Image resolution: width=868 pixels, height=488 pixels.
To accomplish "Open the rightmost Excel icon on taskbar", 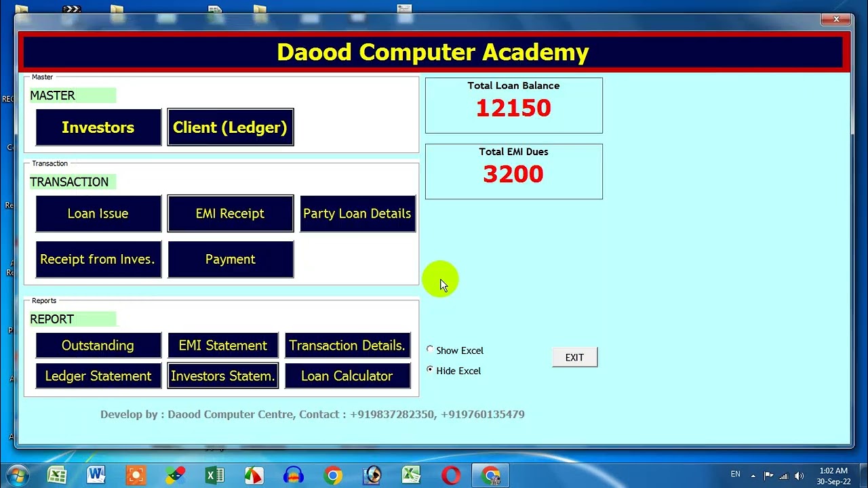I will [x=412, y=475].
